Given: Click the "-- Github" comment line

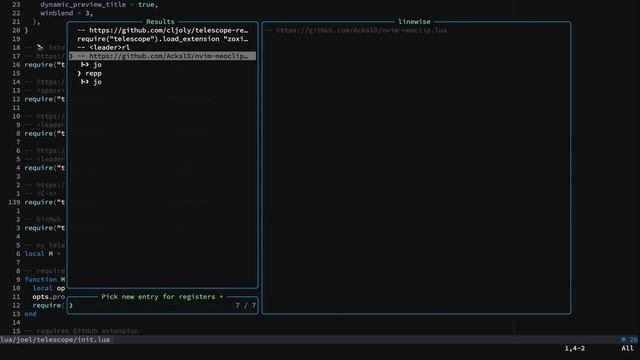Looking at the screenshot, I should [42, 219].
